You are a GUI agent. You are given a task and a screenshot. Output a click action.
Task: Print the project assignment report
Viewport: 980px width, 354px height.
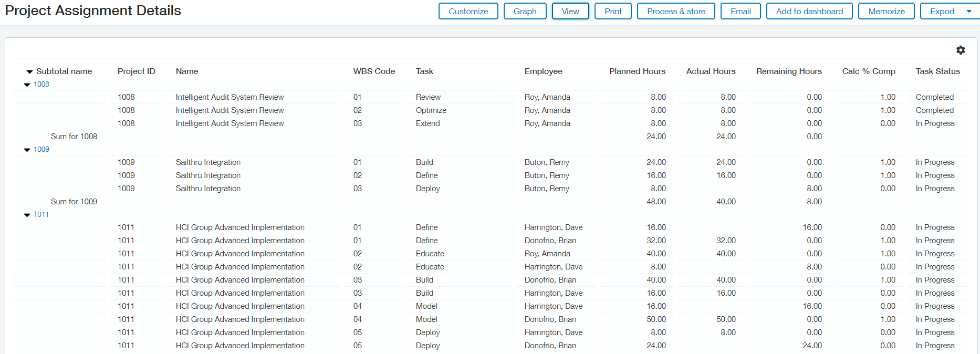click(x=613, y=11)
